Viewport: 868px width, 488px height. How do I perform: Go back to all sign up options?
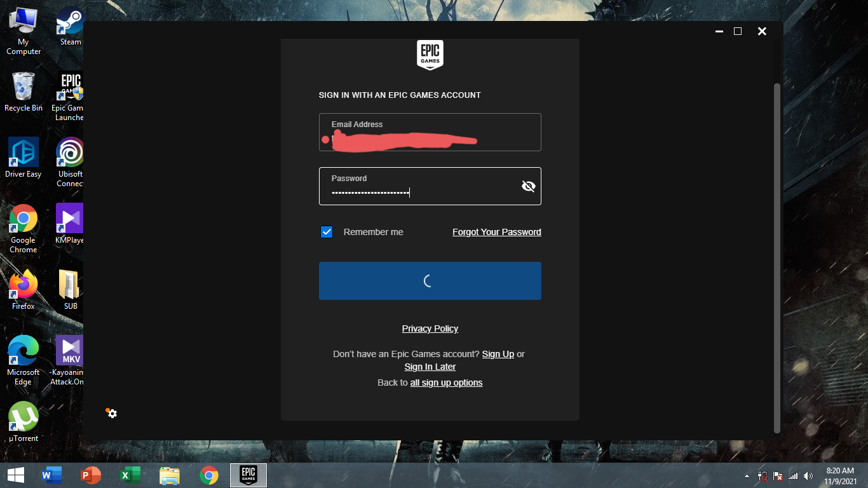(x=446, y=383)
